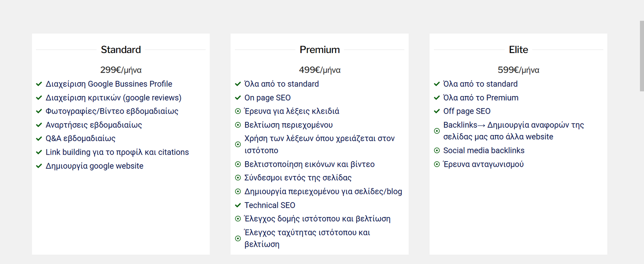Click Έλεγχος δομής ιστότοπου και βελτίωση text
The width and height of the screenshot is (644, 264).
318,219
